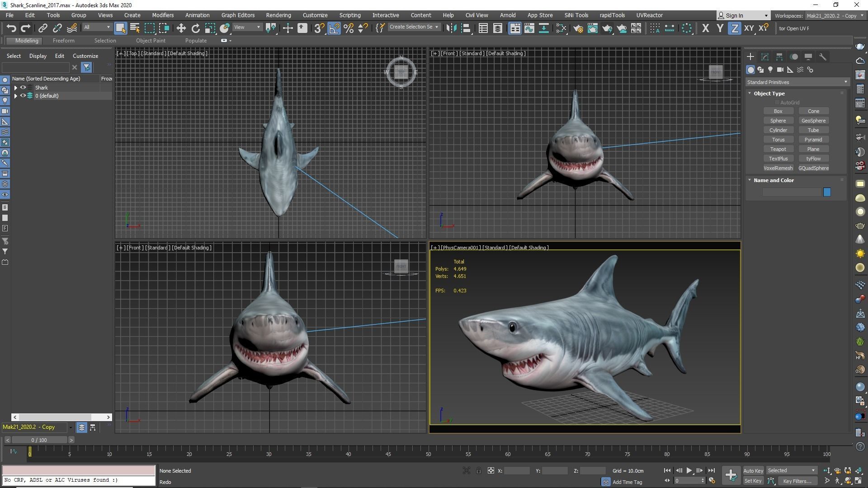Viewport: 868px width, 488px height.
Task: Click the Set Key button
Action: click(753, 481)
